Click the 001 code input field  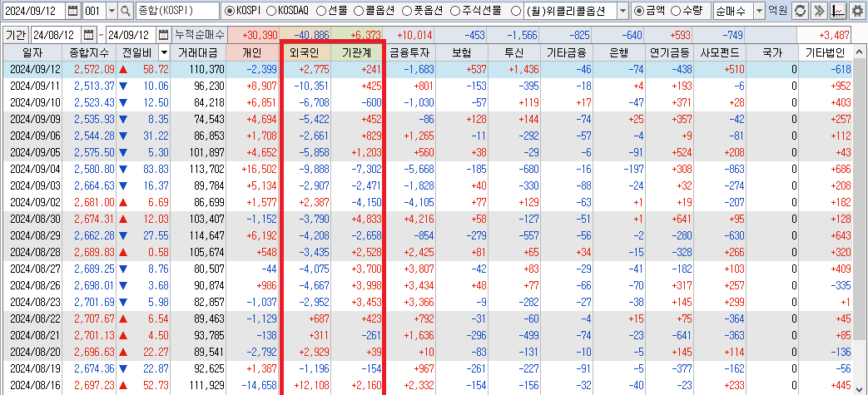click(x=93, y=11)
